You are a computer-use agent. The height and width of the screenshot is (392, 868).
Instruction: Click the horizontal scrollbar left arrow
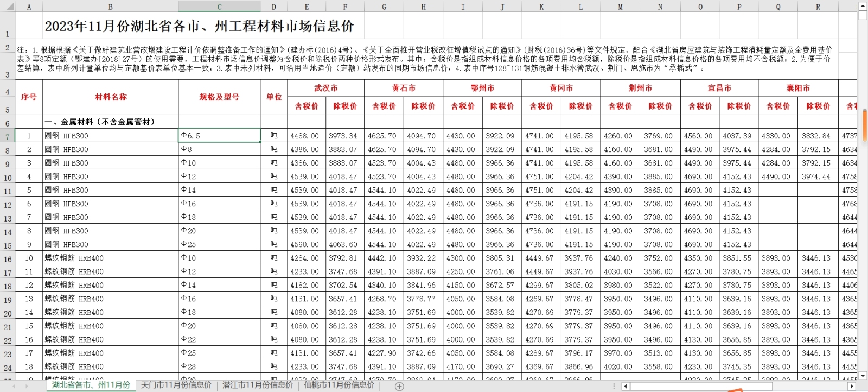pos(626,386)
